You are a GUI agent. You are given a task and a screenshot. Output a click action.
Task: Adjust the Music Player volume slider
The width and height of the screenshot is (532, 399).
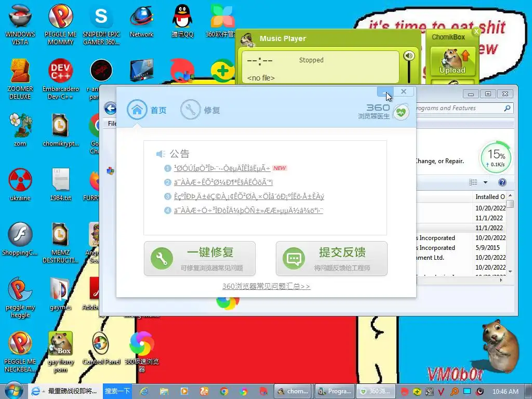point(409,72)
